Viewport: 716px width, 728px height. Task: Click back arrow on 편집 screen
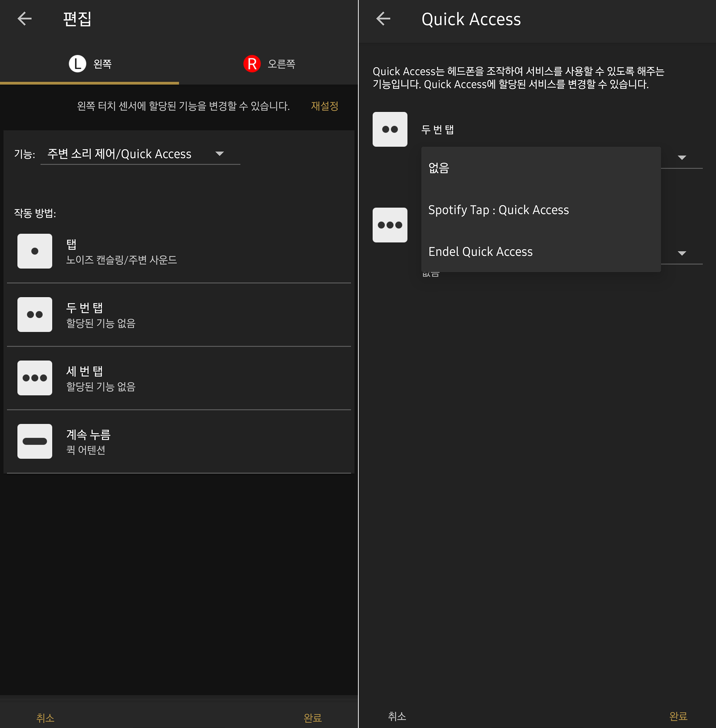pyautogui.click(x=24, y=19)
